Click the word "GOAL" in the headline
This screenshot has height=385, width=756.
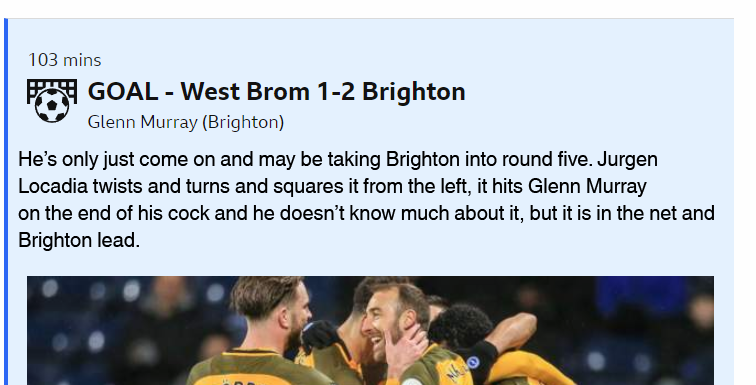122,92
